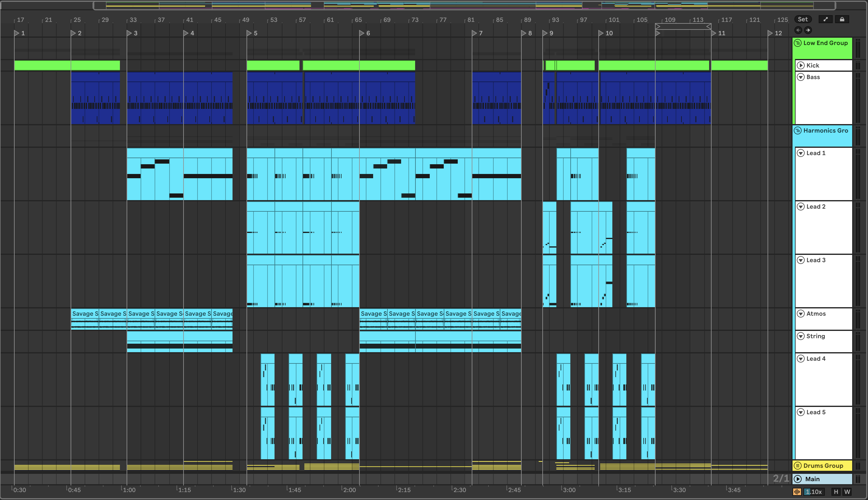Jump to next locator arrow
Screen dimensions: 868x500
point(808,30)
